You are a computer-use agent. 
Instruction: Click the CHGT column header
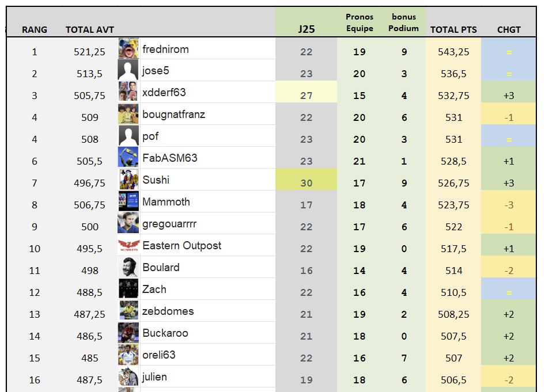(x=509, y=29)
